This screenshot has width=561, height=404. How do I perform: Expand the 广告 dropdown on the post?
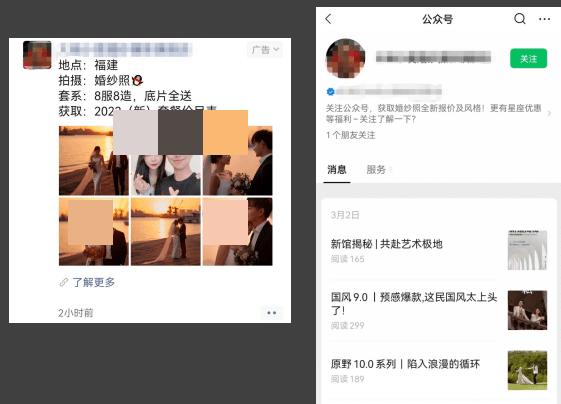[265, 49]
